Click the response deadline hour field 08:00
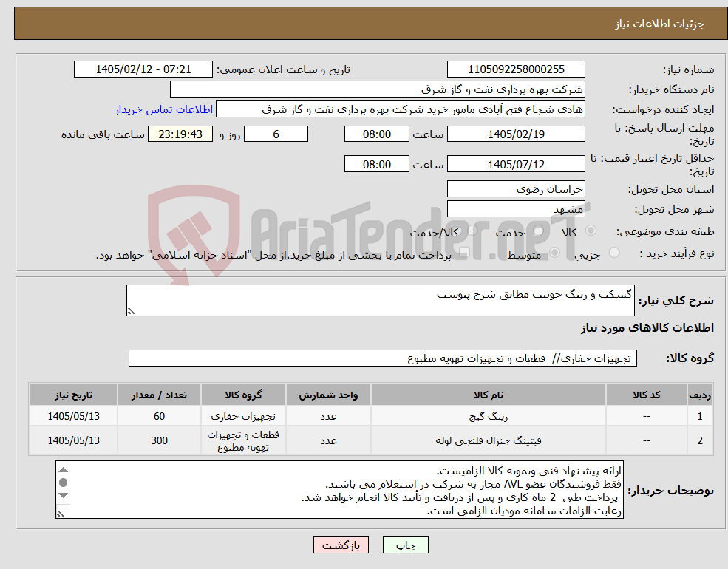The image size is (728, 569). 376,134
